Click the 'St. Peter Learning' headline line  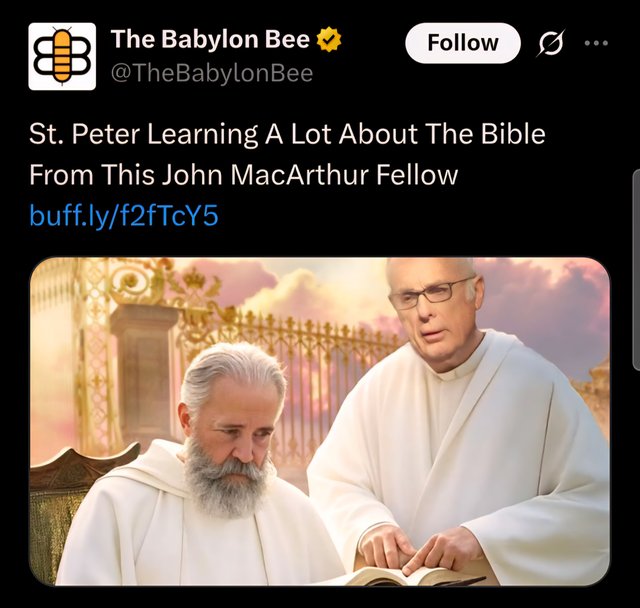point(287,134)
